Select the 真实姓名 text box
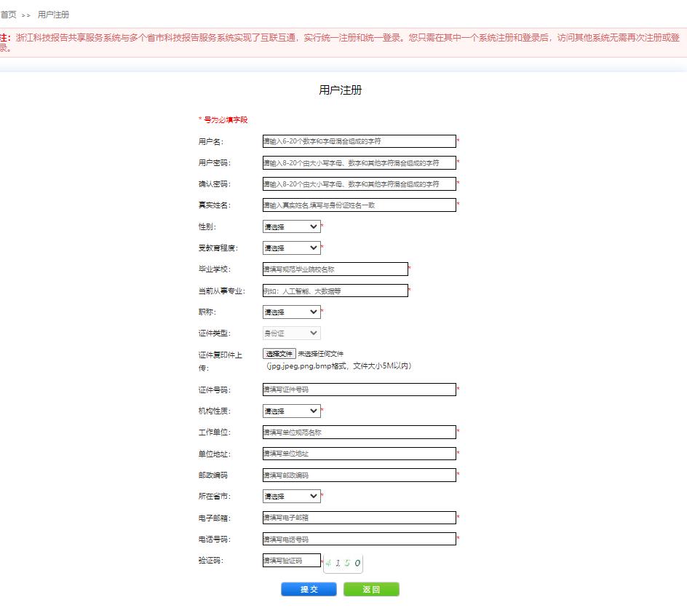The height and width of the screenshot is (616, 687). [x=359, y=205]
